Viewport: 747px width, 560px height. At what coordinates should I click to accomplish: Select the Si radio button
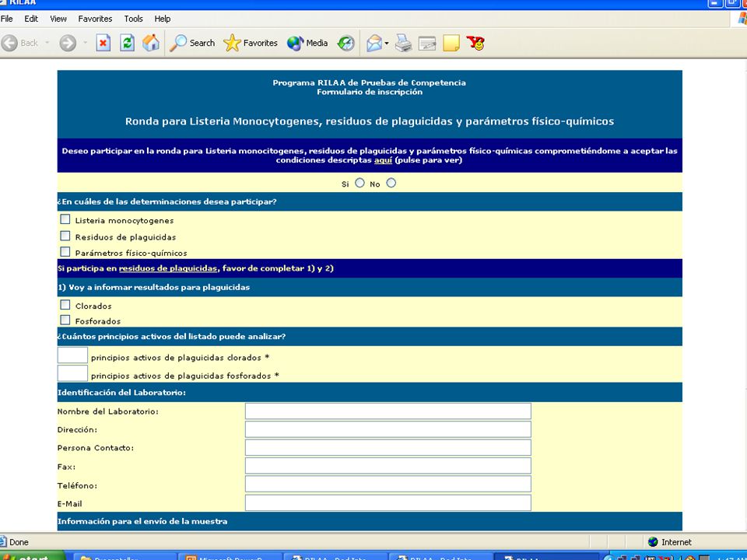359,183
